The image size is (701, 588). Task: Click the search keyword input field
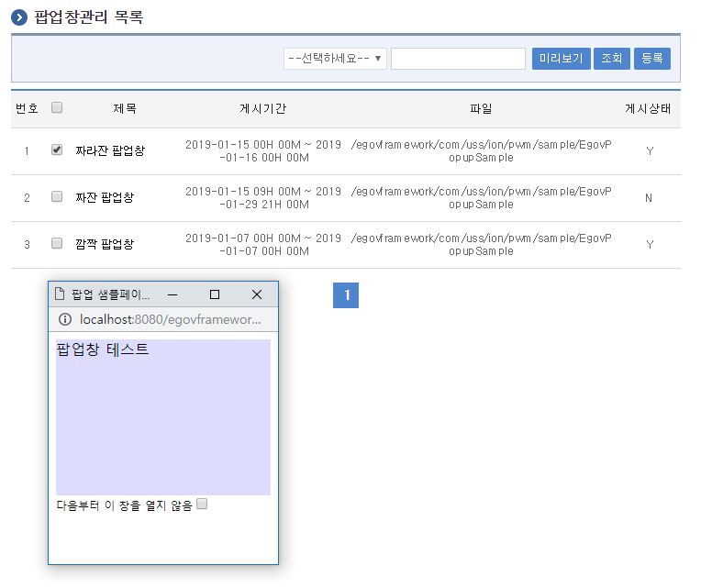click(458, 59)
